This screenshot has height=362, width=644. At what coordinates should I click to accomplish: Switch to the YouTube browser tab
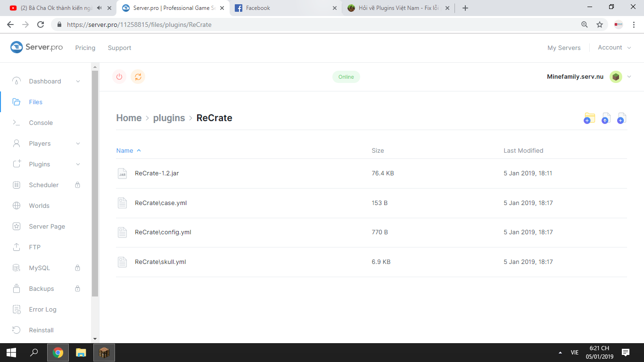(60, 8)
